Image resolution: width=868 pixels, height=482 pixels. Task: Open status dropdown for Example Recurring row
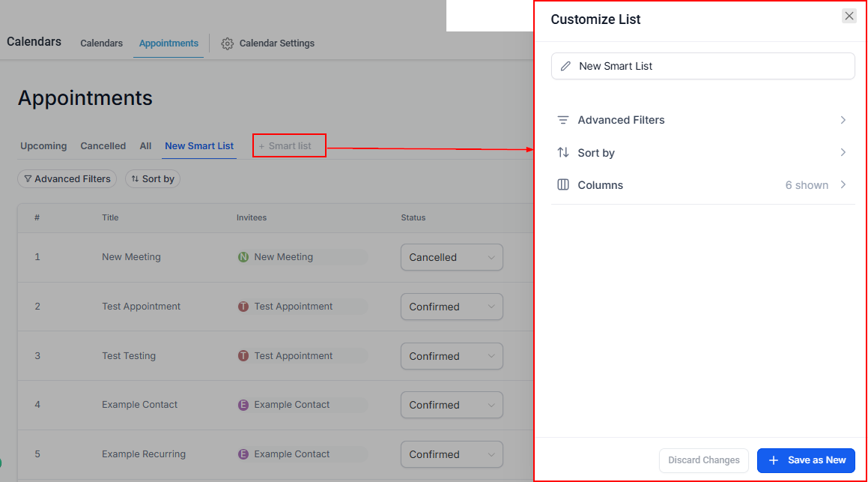tap(452, 454)
